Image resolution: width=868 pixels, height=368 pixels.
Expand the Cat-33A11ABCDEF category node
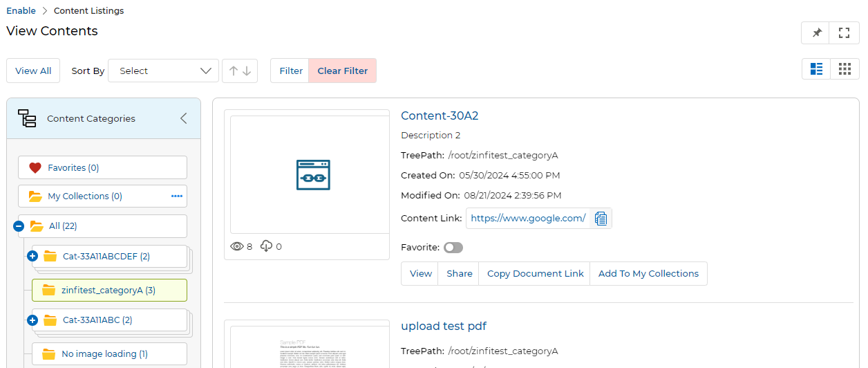[x=32, y=256]
